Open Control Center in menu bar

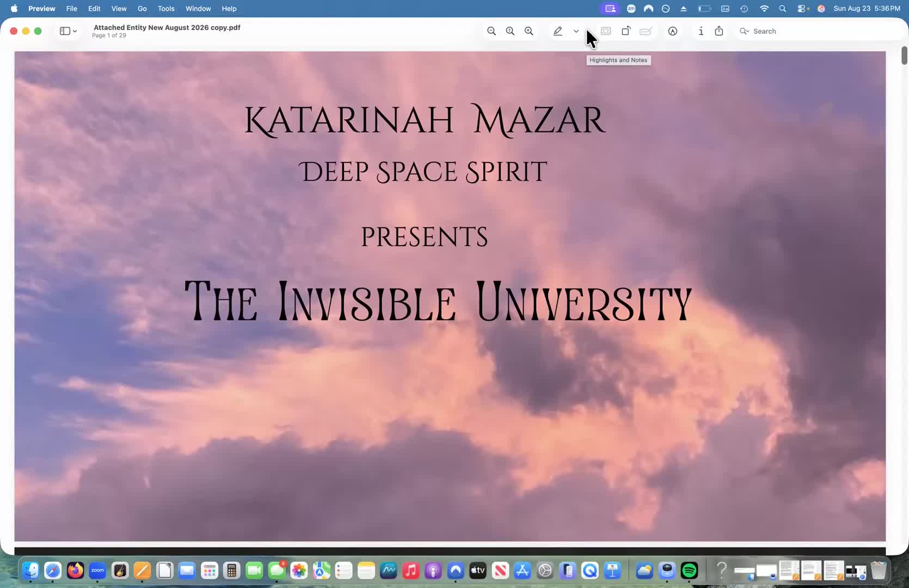click(x=802, y=9)
